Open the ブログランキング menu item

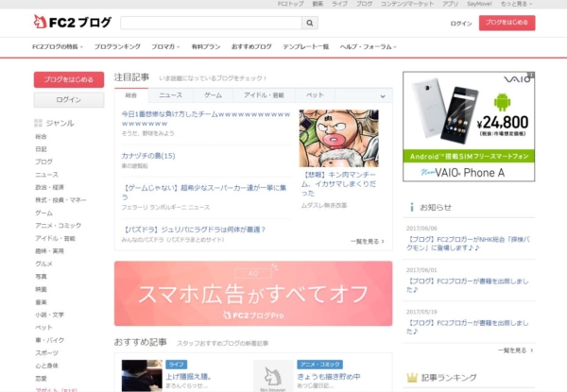117,46
